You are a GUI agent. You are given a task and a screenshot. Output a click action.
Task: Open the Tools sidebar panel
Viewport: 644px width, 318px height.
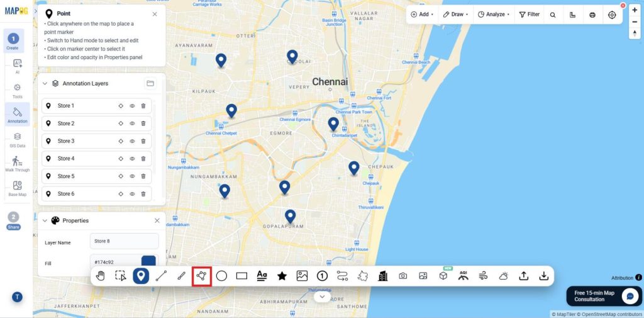click(x=17, y=91)
